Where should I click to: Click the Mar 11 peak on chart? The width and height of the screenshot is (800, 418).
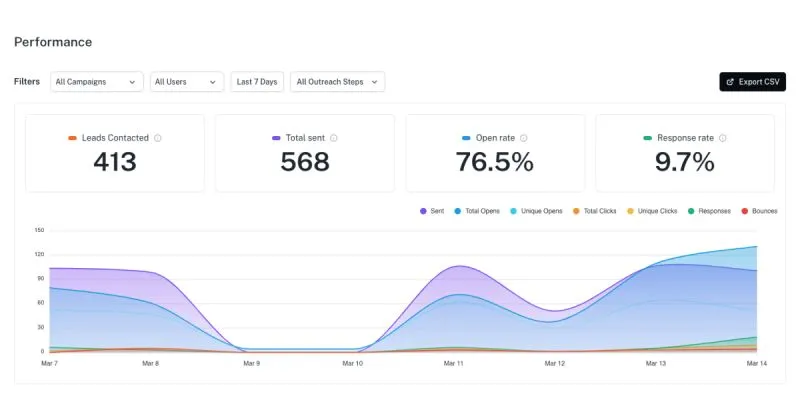pos(455,266)
